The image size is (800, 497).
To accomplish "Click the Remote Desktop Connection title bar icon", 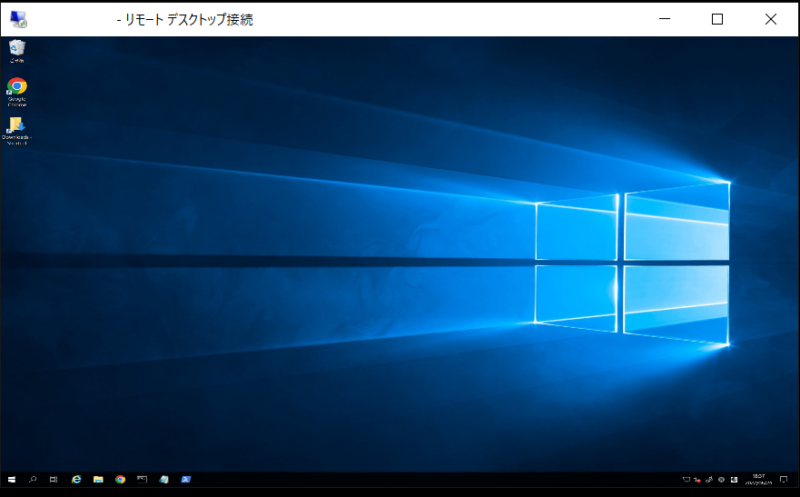I will tap(18, 19).
